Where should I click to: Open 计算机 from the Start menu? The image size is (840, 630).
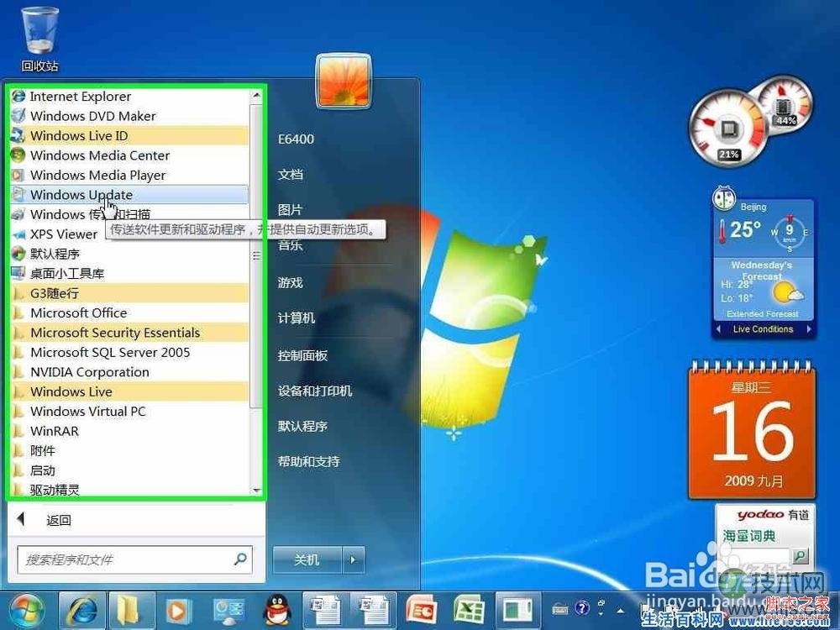299,319
